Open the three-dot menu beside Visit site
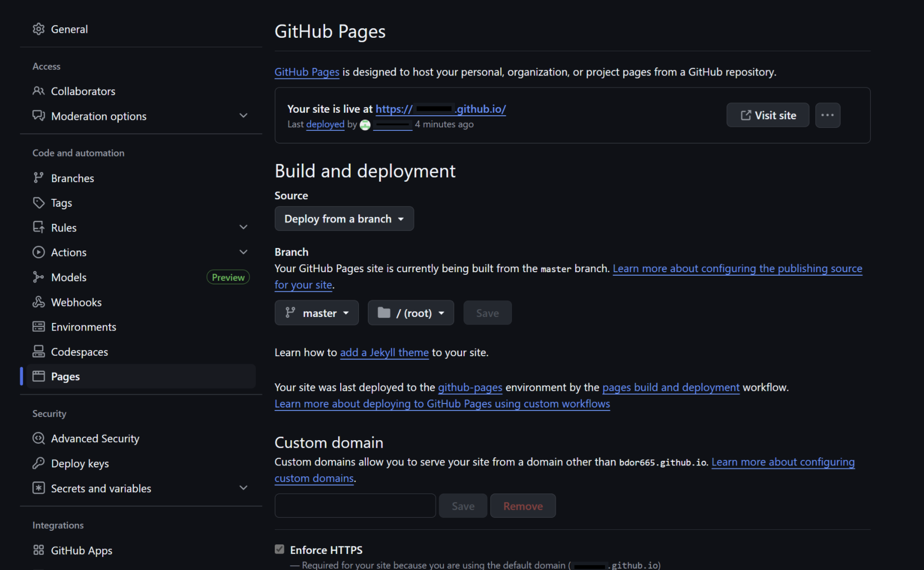The height and width of the screenshot is (570, 924). coord(828,115)
